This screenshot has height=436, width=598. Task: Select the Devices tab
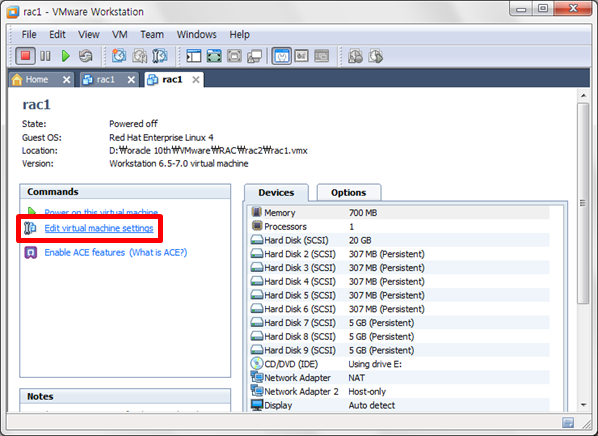coord(276,193)
